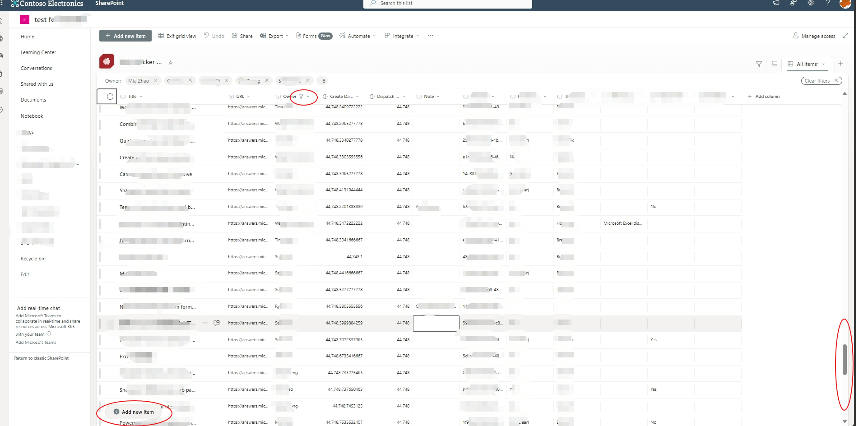Open the URL column header menu
This screenshot has width=868, height=426.
[x=239, y=97]
